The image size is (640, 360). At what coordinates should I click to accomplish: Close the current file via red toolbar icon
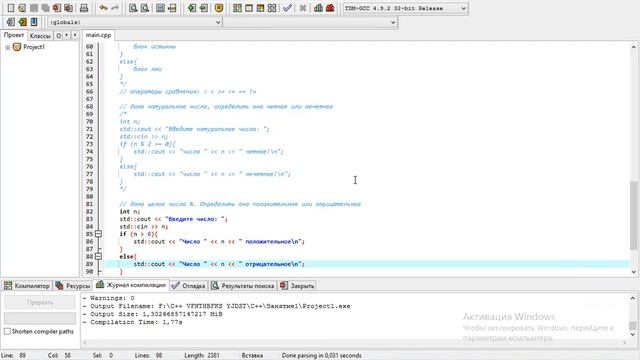pos(57,8)
